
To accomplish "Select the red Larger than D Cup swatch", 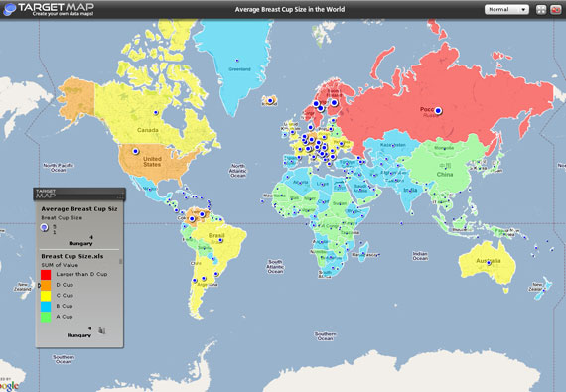I will [x=46, y=275].
